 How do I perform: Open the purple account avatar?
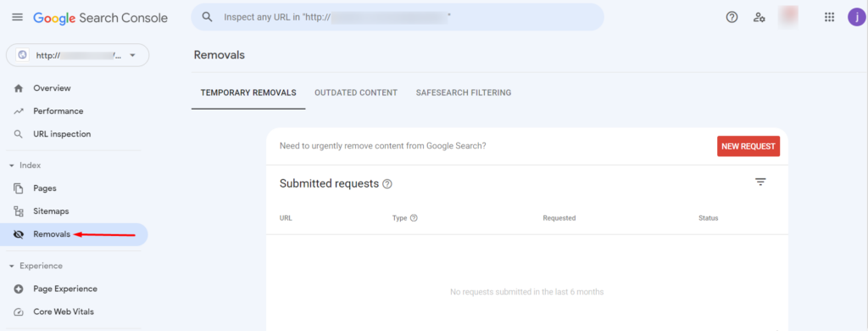point(856,17)
